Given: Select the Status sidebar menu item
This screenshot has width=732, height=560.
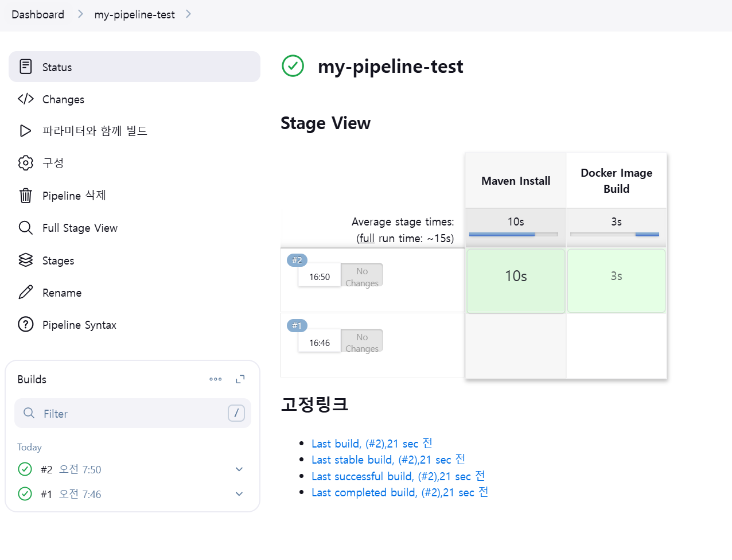Looking at the screenshot, I should tap(134, 67).
